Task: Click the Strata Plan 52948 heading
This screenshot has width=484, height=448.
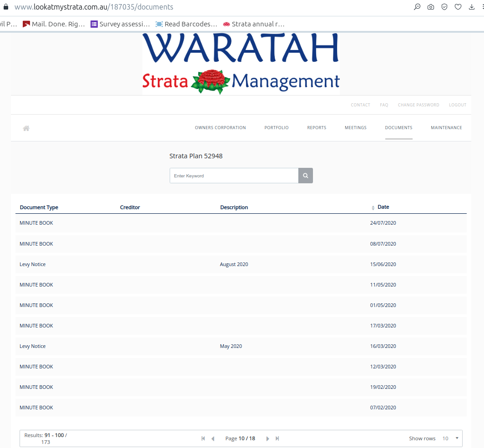Action: pyautogui.click(x=196, y=156)
